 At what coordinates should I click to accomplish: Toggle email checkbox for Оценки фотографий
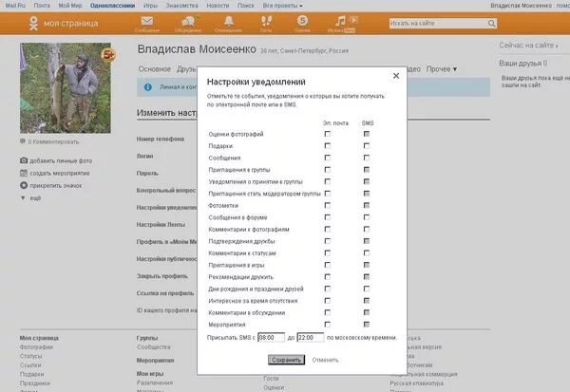tap(328, 134)
